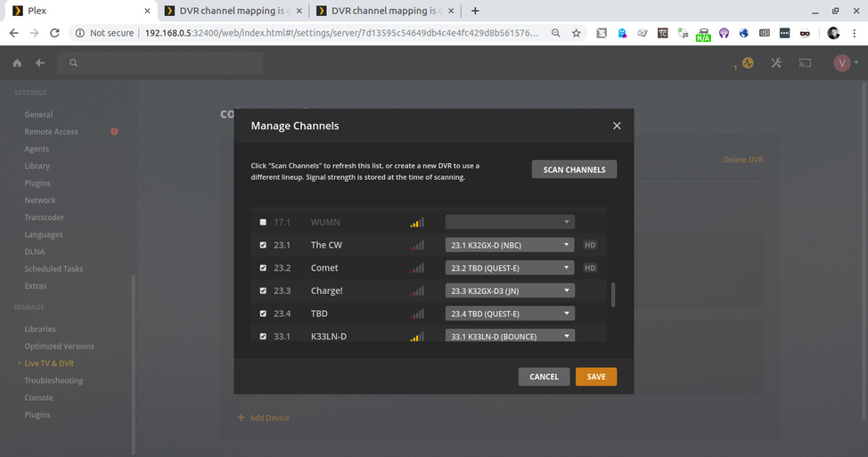
Task: Close the second DVR channel mapping tab
Action: pyautogui.click(x=451, y=11)
